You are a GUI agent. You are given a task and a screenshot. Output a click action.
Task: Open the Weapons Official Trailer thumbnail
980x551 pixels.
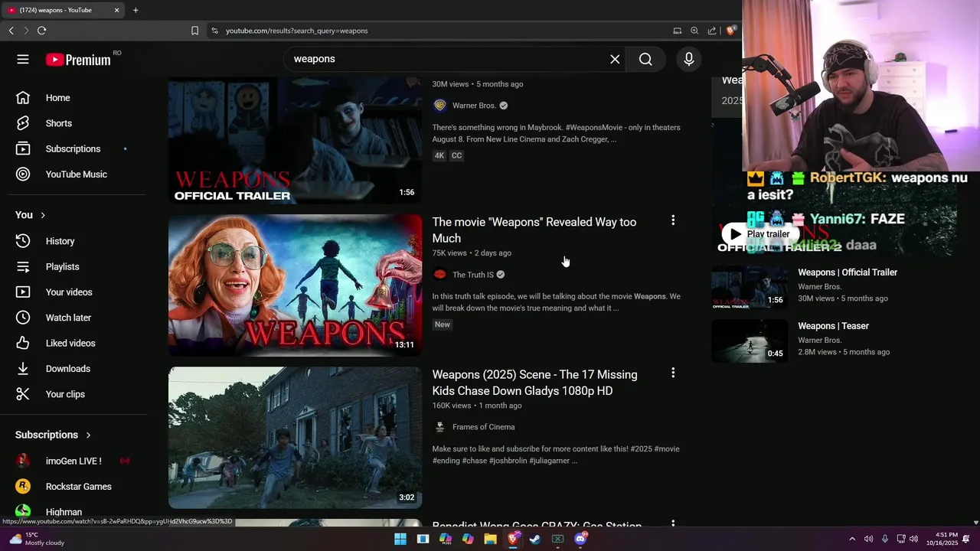click(x=295, y=140)
